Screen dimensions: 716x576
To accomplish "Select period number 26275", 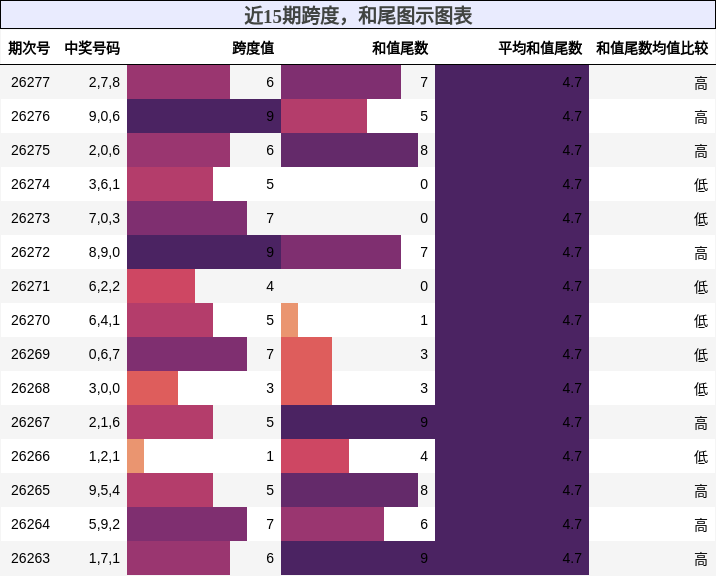I will click(x=30, y=150).
